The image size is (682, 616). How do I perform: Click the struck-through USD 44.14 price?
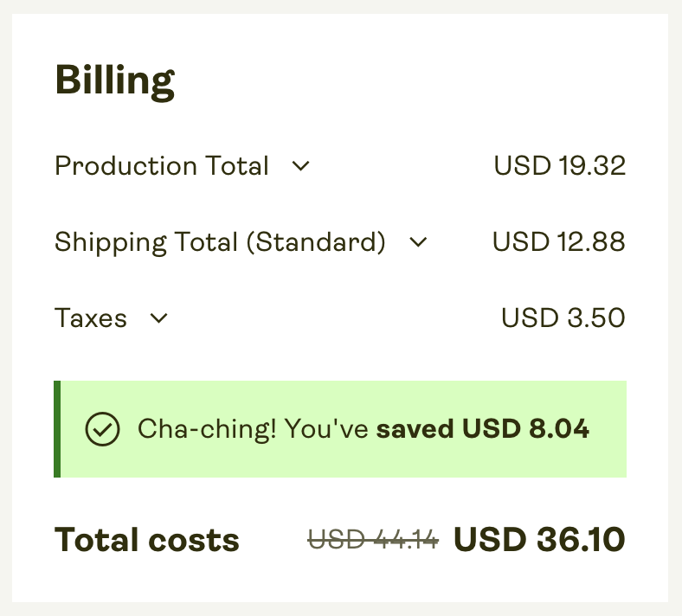(373, 540)
